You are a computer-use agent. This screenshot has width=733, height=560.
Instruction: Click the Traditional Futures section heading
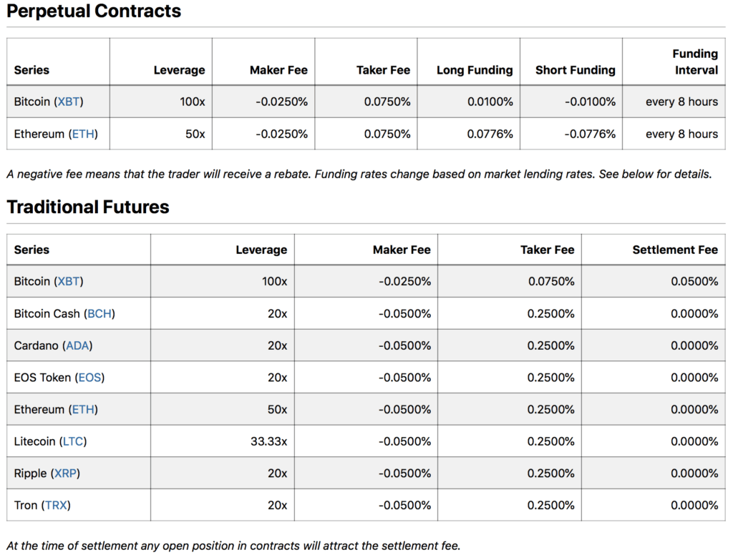pyautogui.click(x=88, y=207)
